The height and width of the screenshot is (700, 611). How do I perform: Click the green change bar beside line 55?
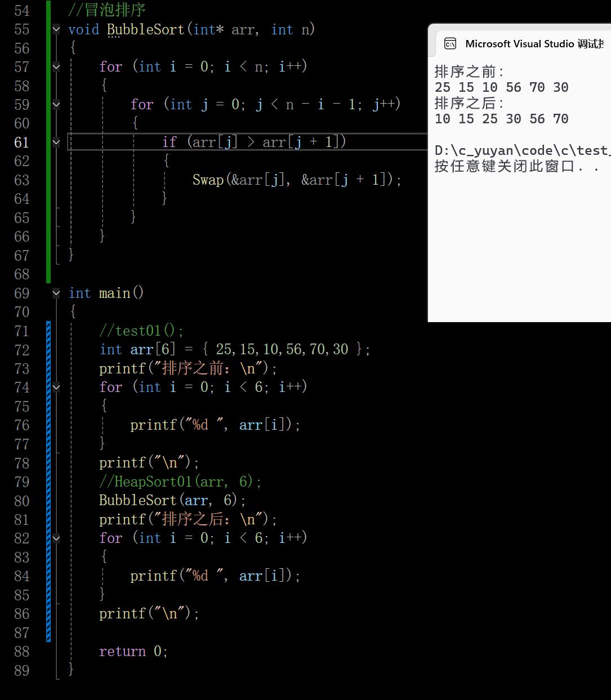[x=48, y=29]
